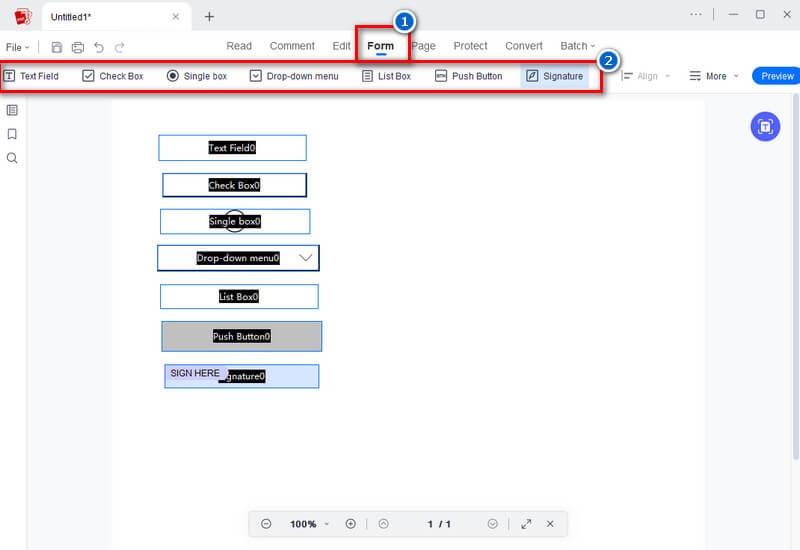Click the page number 1 / 1 field

(439, 524)
